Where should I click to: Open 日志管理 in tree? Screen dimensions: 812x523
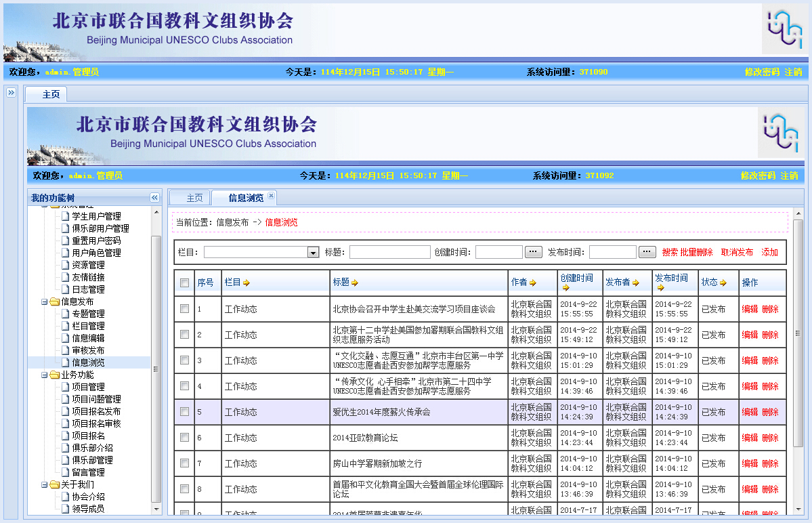coord(88,289)
